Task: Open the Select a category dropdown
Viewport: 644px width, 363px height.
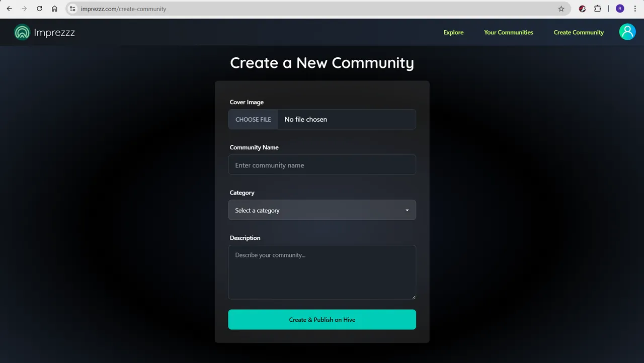Action: point(322,210)
